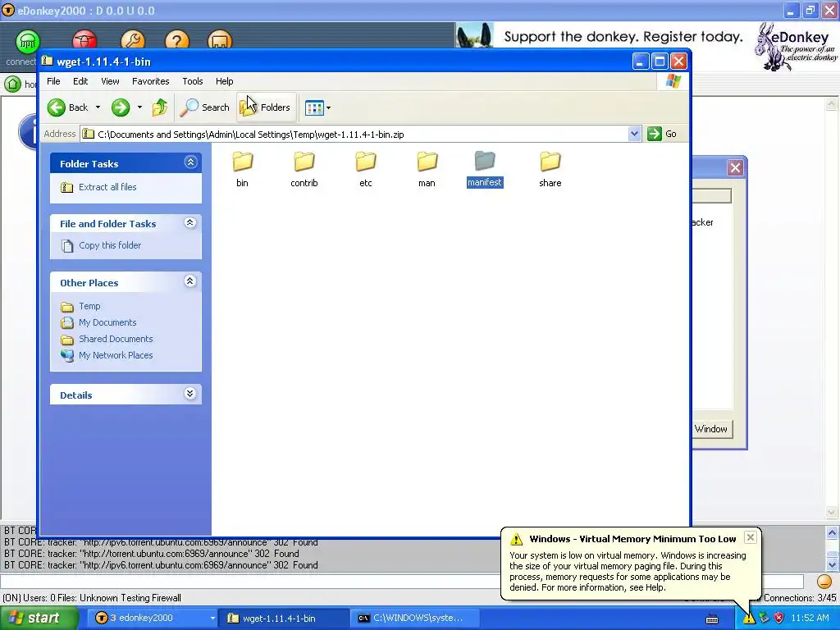Click the red security shield tray icon

coord(779,619)
